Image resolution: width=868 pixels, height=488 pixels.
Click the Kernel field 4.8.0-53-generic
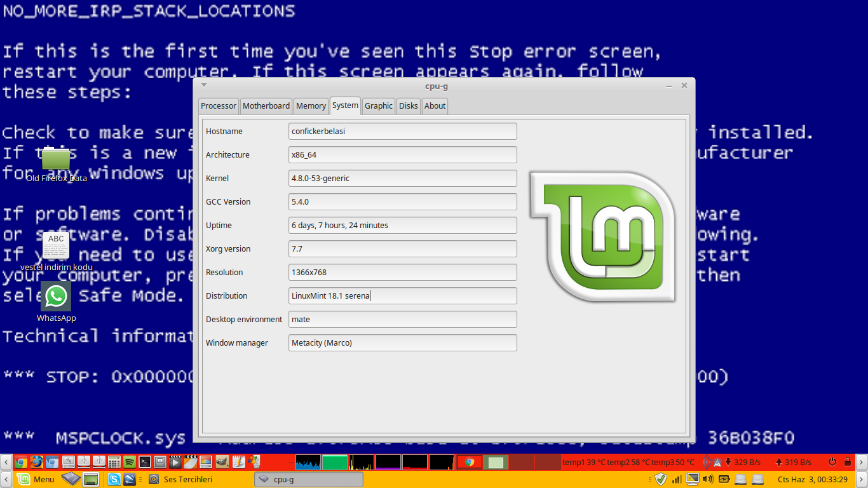pyautogui.click(x=403, y=178)
